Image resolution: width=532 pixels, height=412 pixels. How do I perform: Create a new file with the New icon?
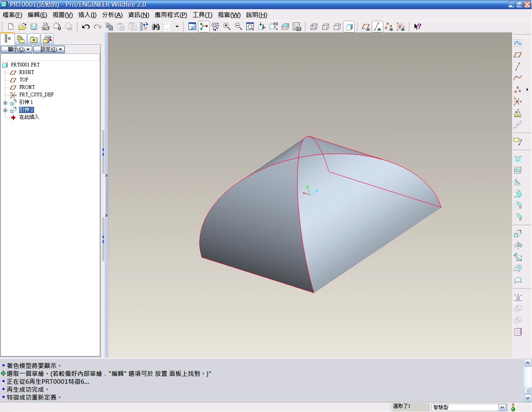pos(11,27)
